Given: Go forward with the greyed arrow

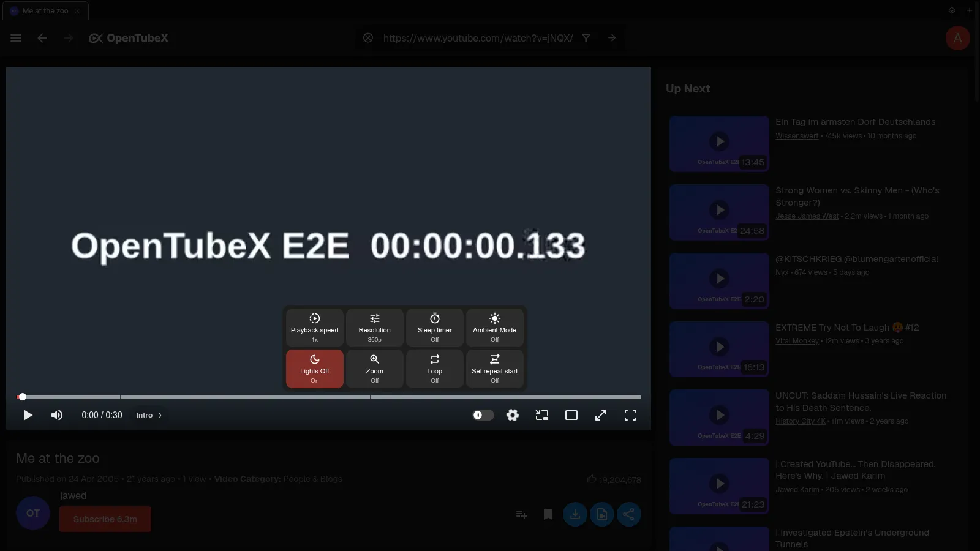Looking at the screenshot, I should pyautogui.click(x=68, y=38).
